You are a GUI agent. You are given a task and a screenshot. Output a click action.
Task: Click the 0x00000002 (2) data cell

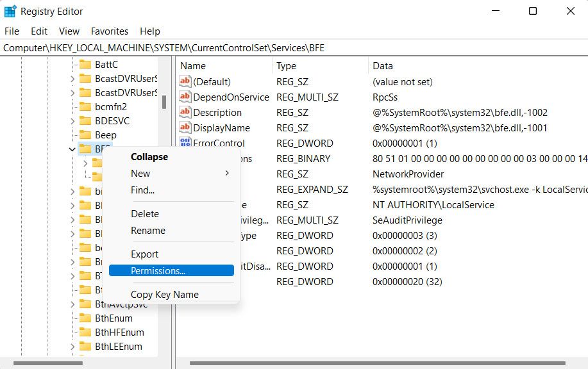405,250
